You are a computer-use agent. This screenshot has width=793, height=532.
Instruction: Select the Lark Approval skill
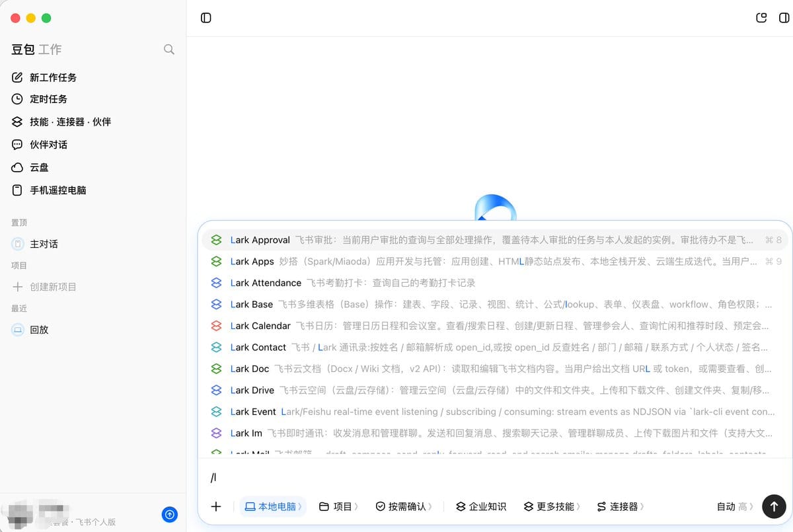(495, 240)
